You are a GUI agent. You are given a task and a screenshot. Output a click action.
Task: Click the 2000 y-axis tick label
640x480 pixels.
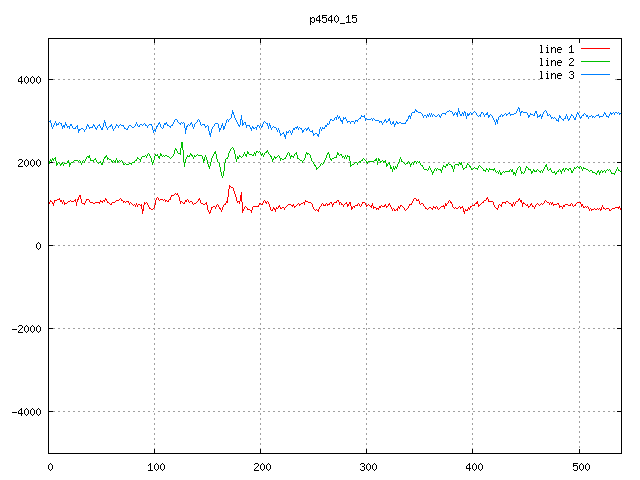26,163
